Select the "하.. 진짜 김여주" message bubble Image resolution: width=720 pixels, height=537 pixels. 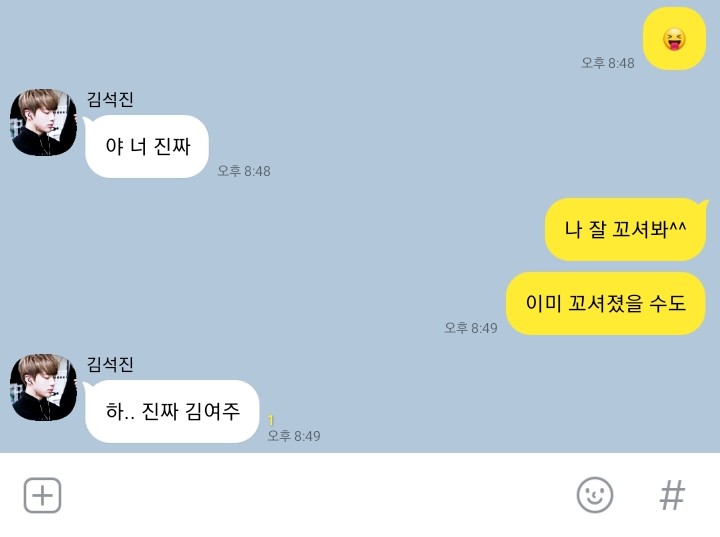[x=172, y=412]
